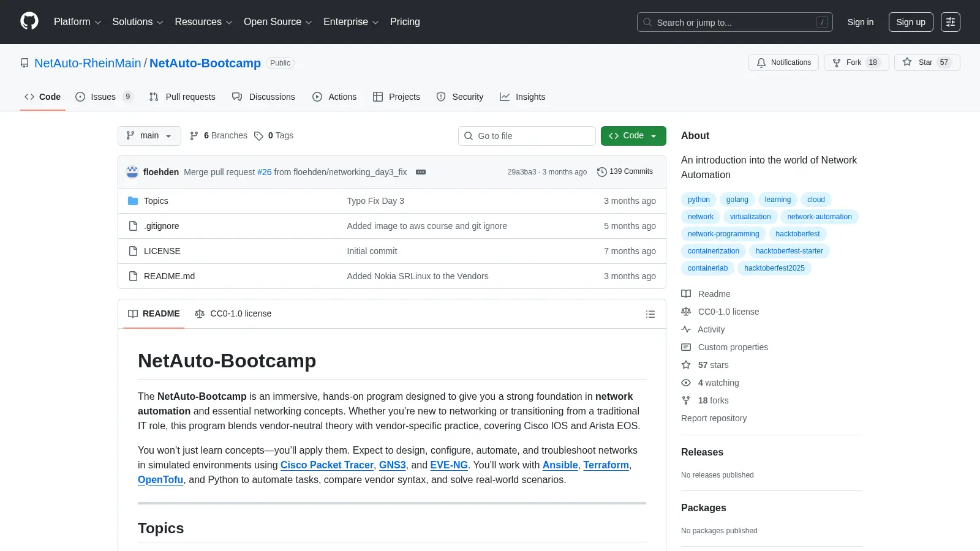Expand the Open Source menu
980x551 pixels.
pos(278,22)
